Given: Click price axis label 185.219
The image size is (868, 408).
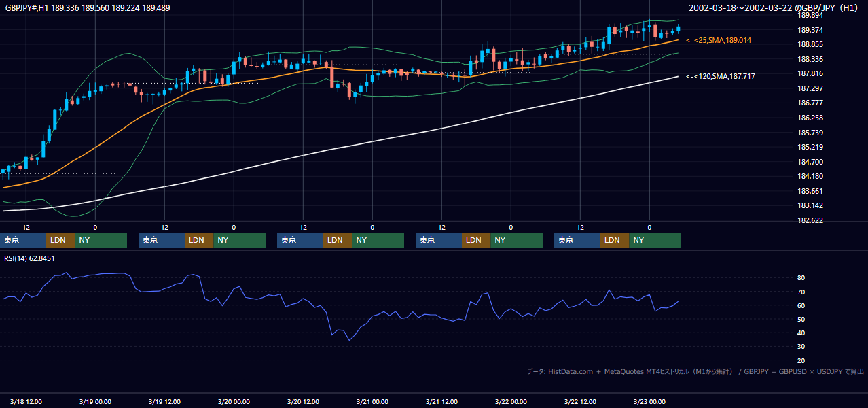Looking at the screenshot, I should pos(810,147).
